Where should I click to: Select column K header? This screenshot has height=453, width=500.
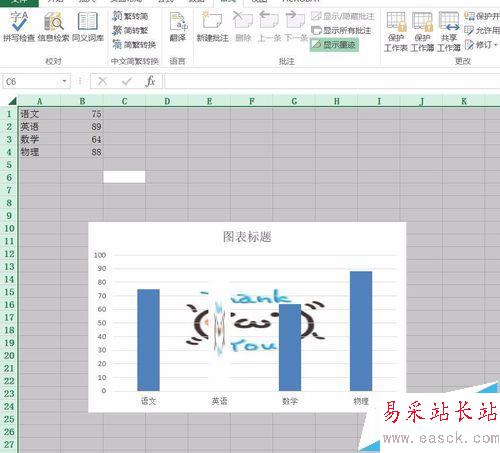(x=464, y=101)
